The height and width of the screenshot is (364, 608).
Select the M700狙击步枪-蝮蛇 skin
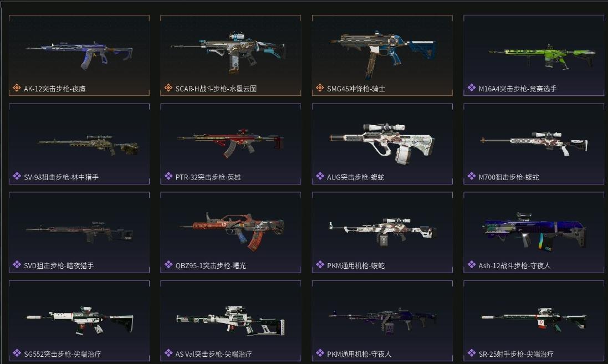tap(534, 143)
